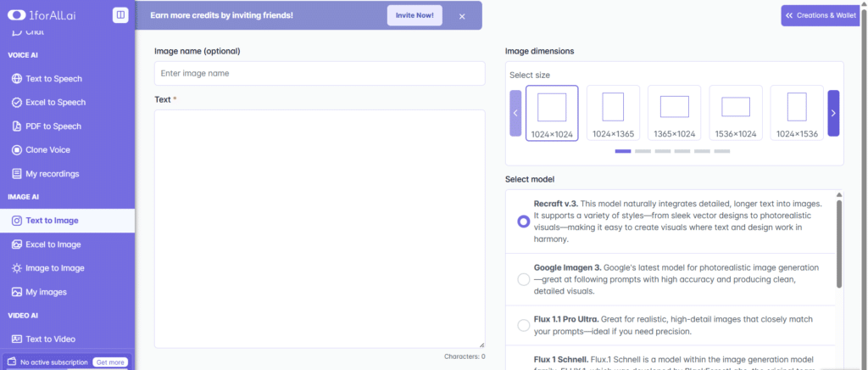Select the Recraft v.3 model radio button
Screen dimensions: 868x370
pyautogui.click(x=523, y=221)
